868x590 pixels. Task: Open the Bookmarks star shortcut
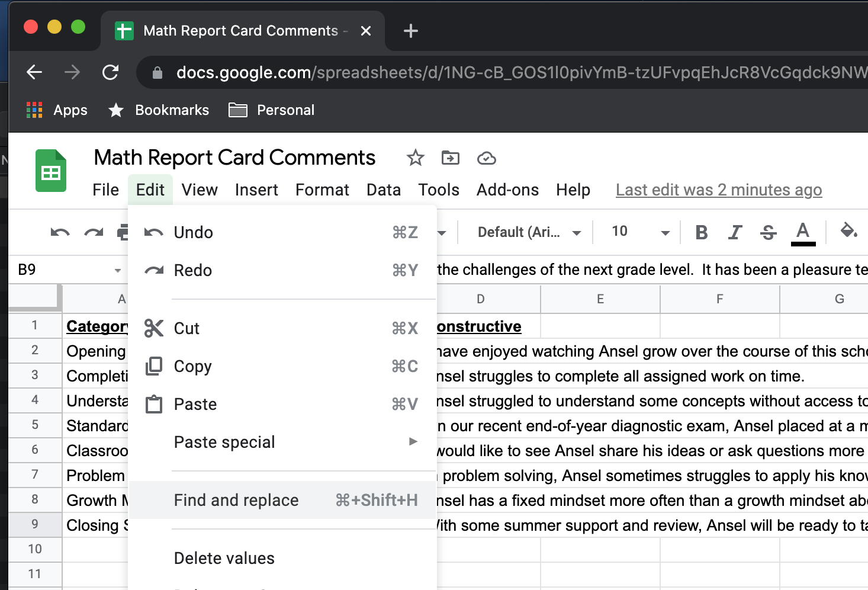[159, 110]
